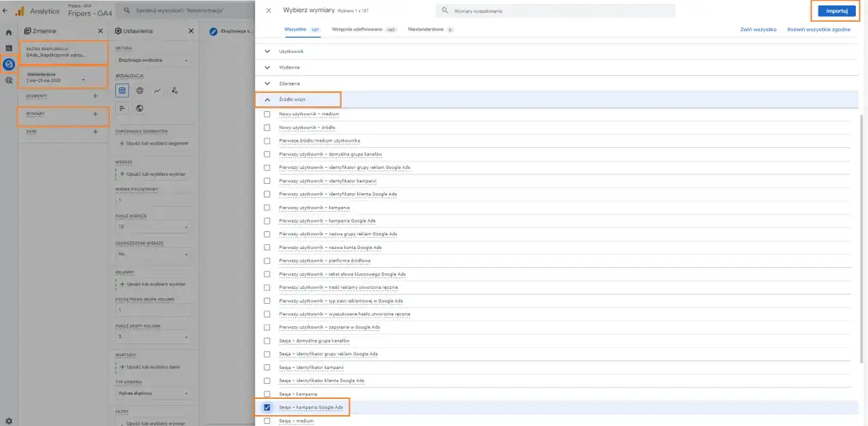Screen dimensions: 868x426
Task: Choose the donut chart visualization
Action: 140,90
